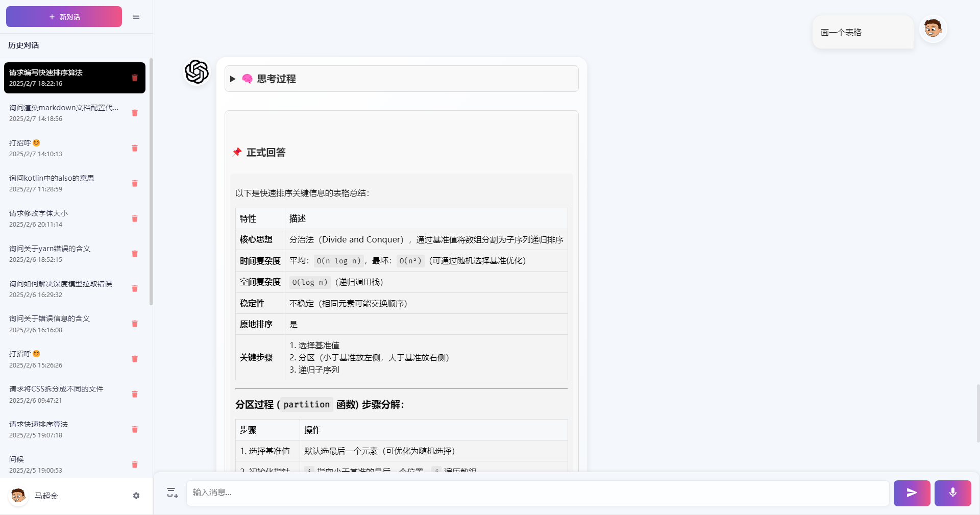Viewport: 980px width, 515px height.
Task: Click the 马超金 profile avatar
Action: click(18, 496)
